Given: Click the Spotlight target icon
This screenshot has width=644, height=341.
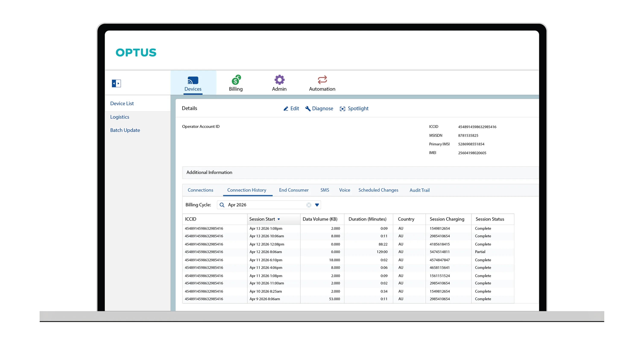Looking at the screenshot, I should tap(342, 109).
